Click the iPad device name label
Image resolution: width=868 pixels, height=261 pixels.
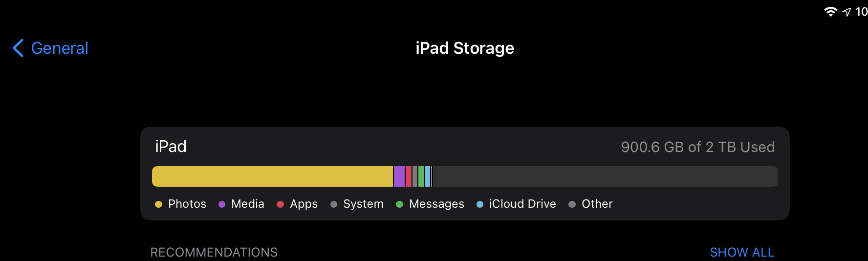(x=171, y=147)
